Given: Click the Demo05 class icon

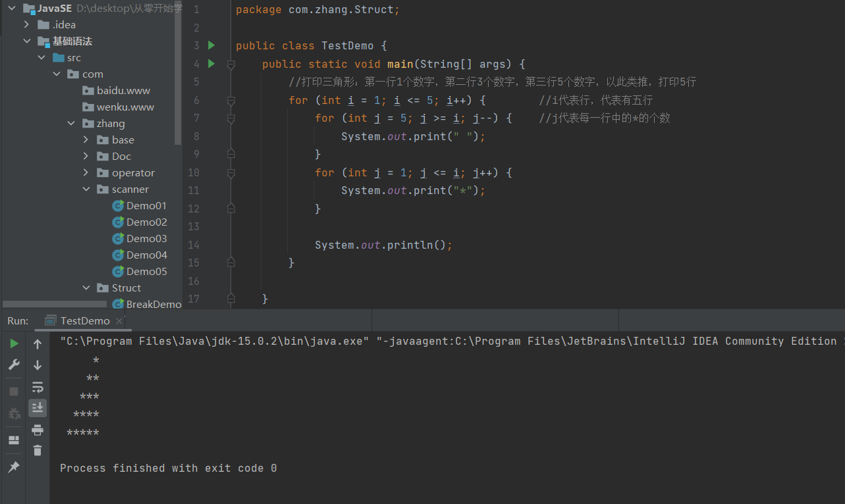Looking at the screenshot, I should pyautogui.click(x=119, y=271).
